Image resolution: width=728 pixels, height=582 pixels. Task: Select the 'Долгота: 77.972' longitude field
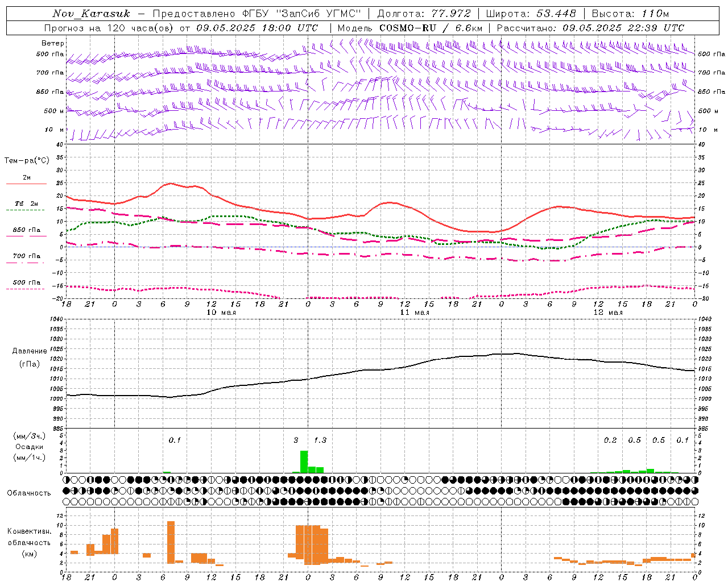click(424, 14)
